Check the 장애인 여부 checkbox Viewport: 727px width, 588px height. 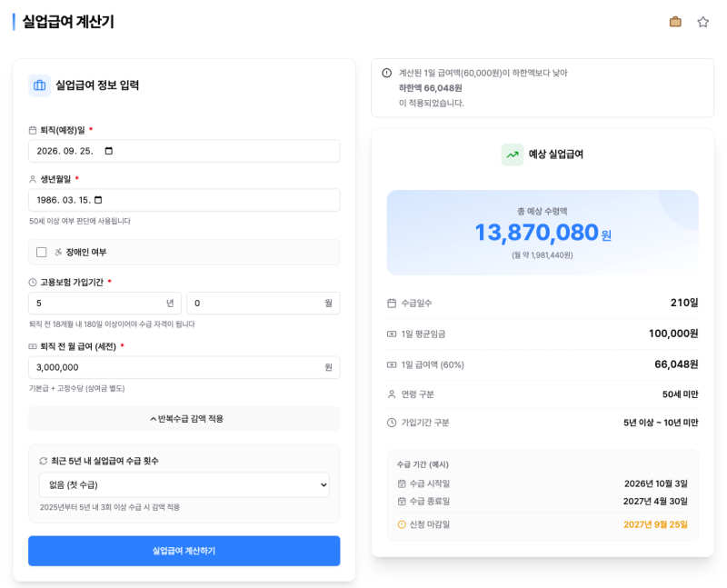[x=42, y=253]
